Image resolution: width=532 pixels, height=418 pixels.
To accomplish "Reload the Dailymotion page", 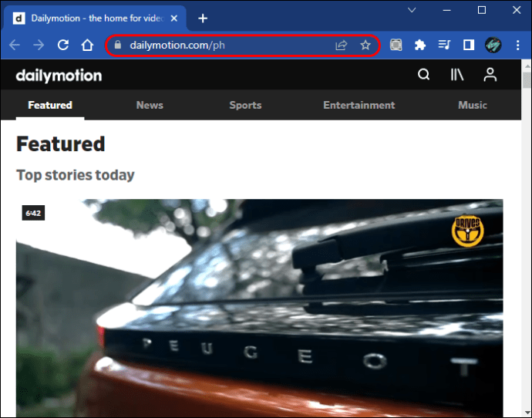I will point(63,45).
